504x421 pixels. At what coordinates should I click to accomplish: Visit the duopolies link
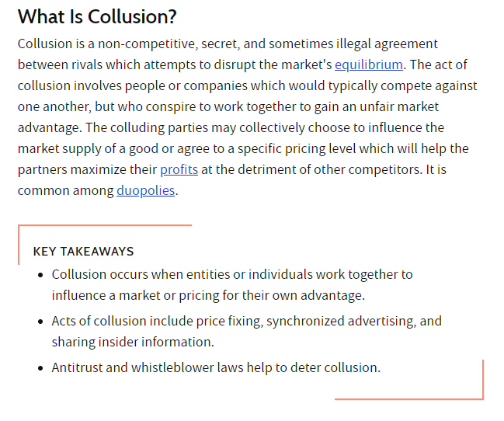[x=145, y=191]
